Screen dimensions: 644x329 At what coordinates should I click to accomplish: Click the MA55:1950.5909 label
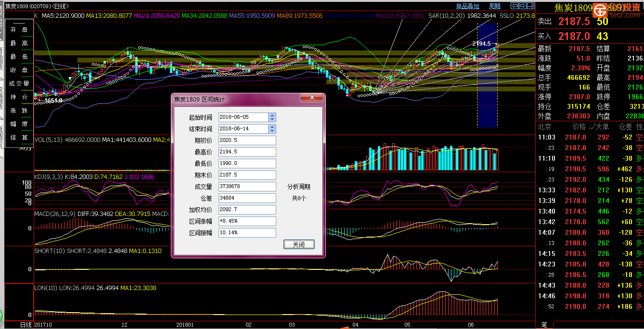coord(252,16)
